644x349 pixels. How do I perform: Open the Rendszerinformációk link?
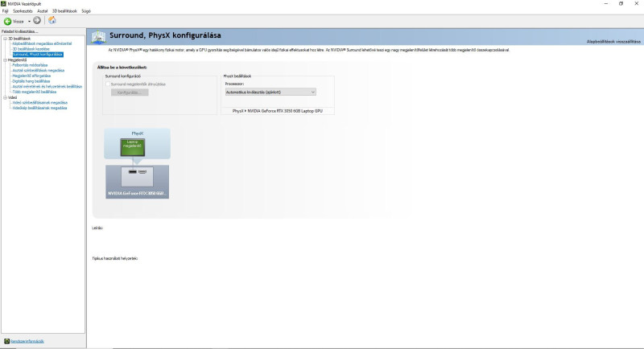(x=27, y=341)
